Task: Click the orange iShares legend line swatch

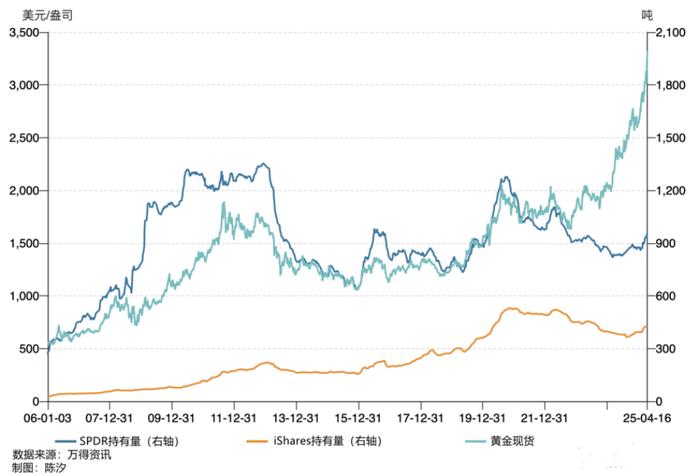Action: click(257, 442)
